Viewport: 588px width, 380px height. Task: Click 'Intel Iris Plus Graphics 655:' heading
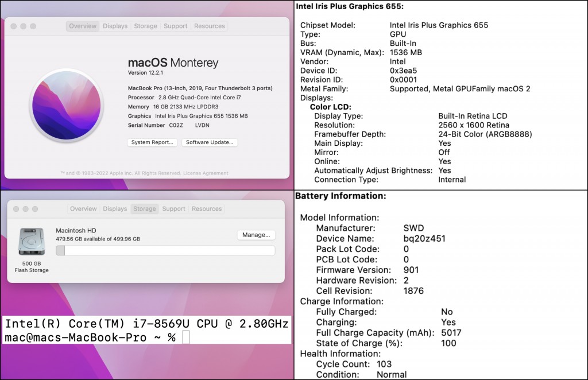point(350,6)
